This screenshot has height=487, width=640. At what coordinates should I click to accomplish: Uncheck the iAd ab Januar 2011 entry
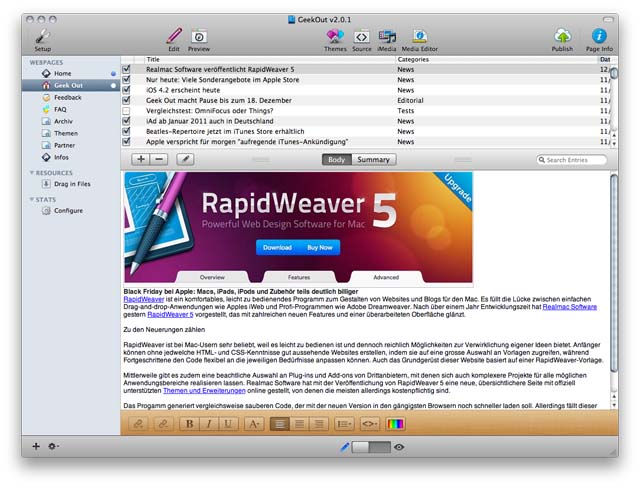[x=127, y=121]
